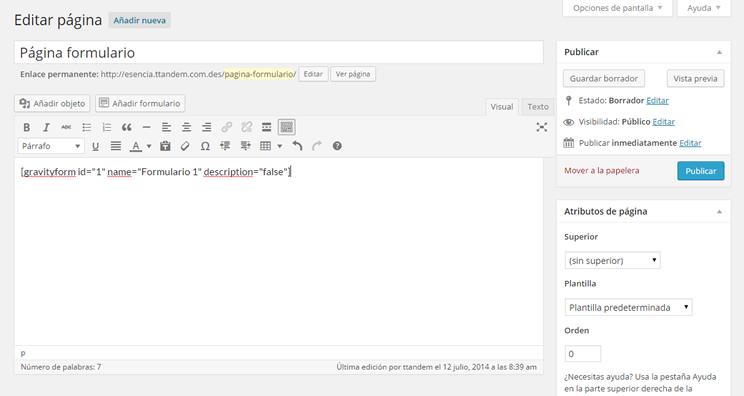Image resolution: width=744 pixels, height=396 pixels.
Task: Click the blue Publicar button
Action: [700, 171]
